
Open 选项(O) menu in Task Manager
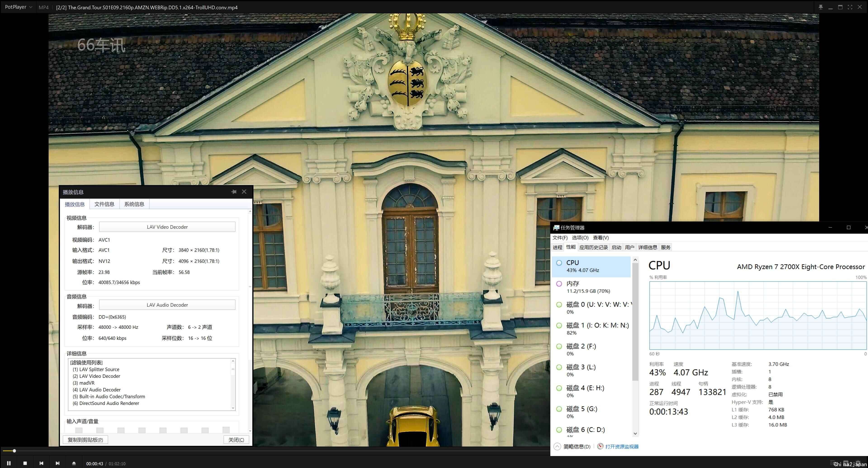(x=580, y=238)
